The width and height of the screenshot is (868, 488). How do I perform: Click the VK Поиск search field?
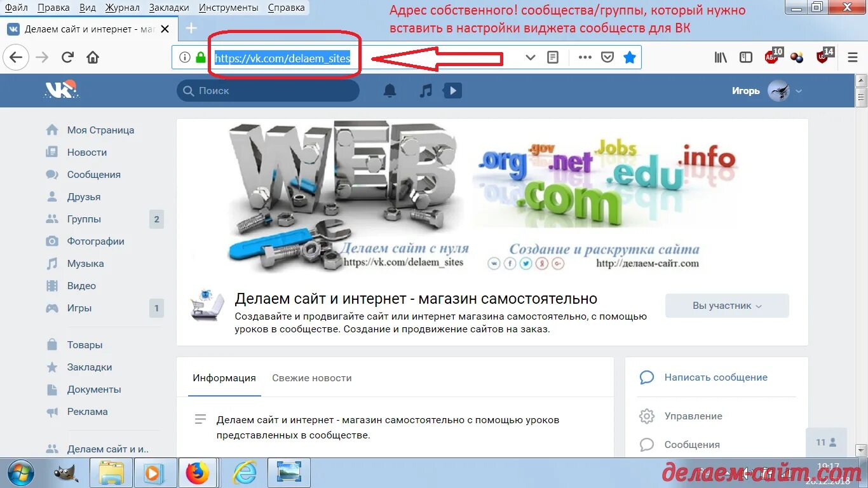(x=268, y=91)
